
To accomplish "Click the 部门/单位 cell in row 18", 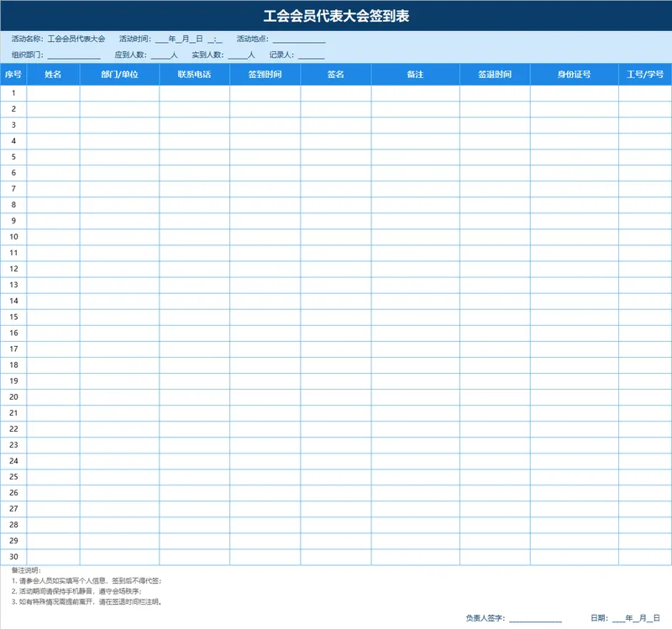I will [119, 365].
